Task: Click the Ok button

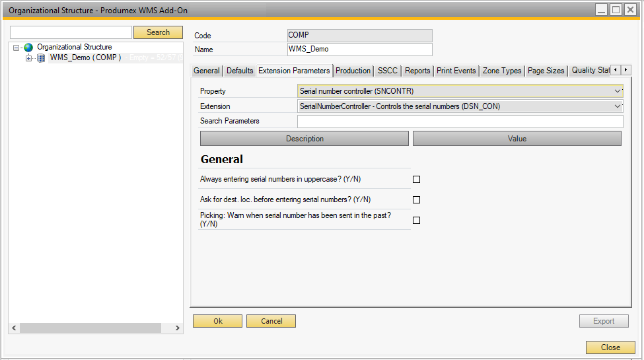Action: click(x=218, y=321)
